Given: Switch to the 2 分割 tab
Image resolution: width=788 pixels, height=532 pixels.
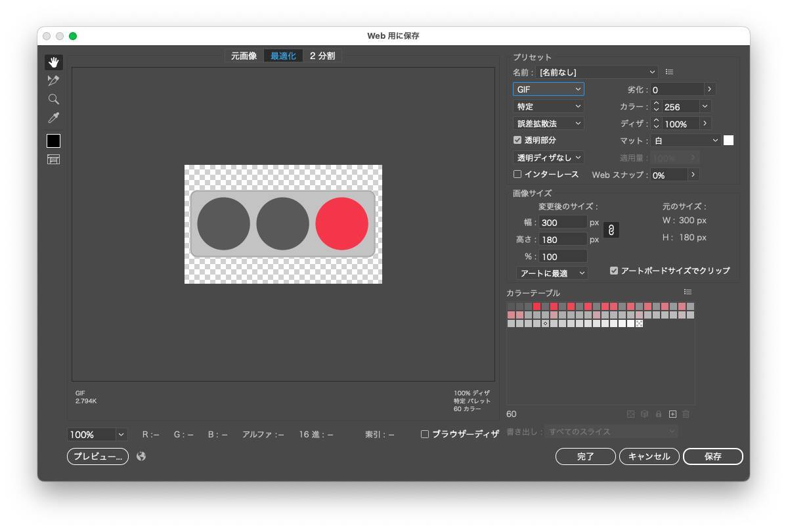Looking at the screenshot, I should (322, 56).
